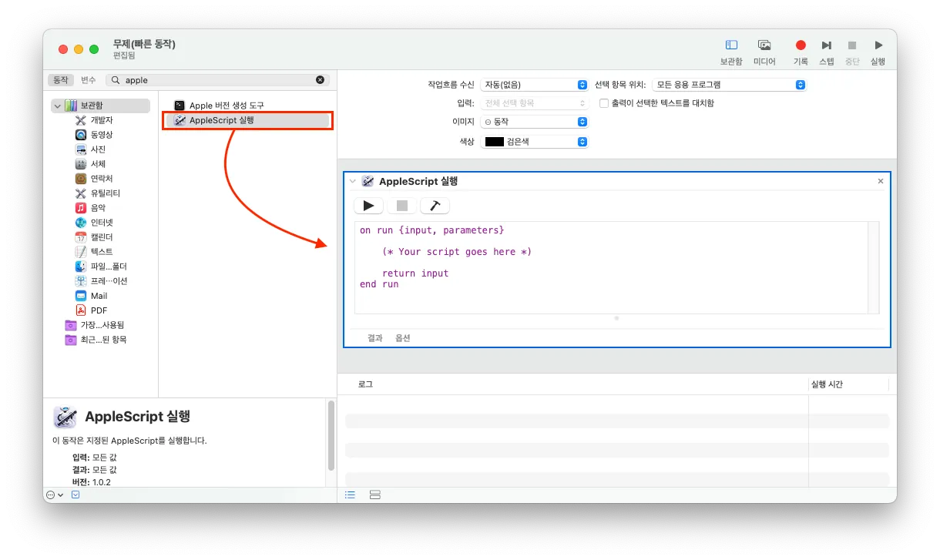Screen dimensions: 940x560
Task: Switch to the 동작 (actions) tab
Action: [60, 80]
